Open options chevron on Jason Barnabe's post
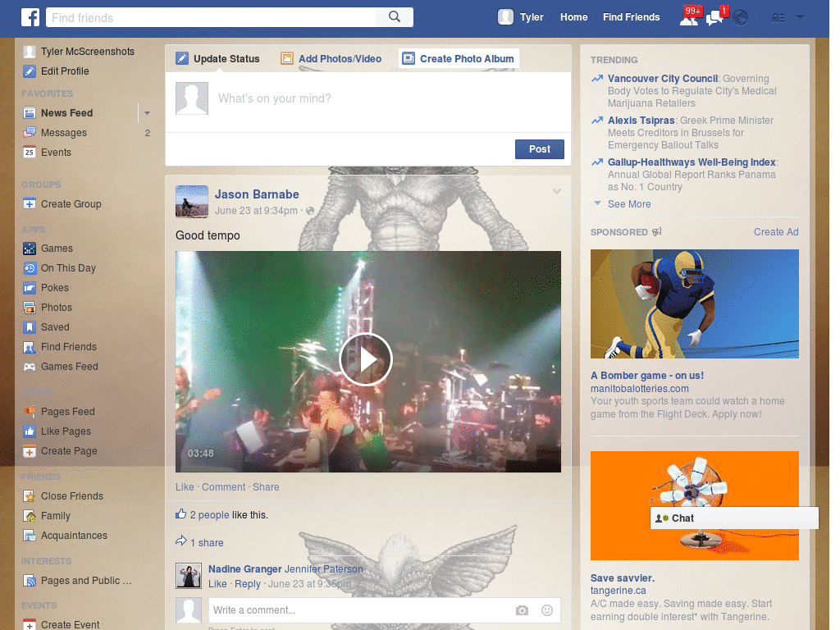 pos(557,190)
